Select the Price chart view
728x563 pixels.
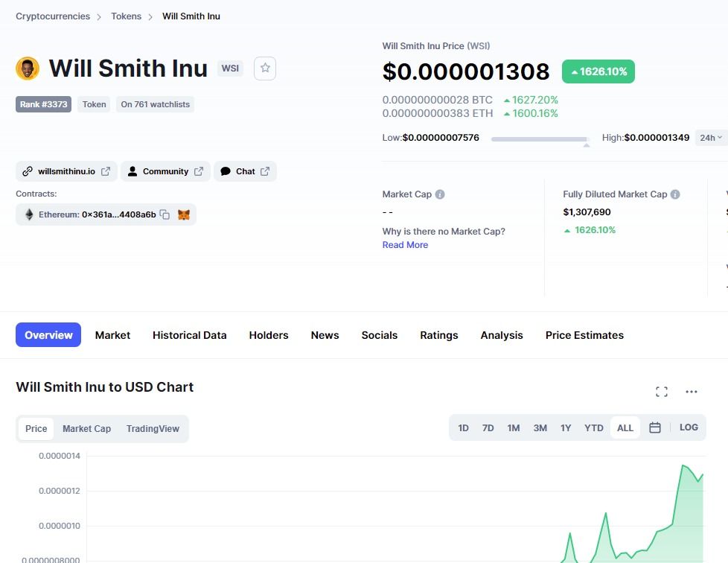pyautogui.click(x=36, y=429)
